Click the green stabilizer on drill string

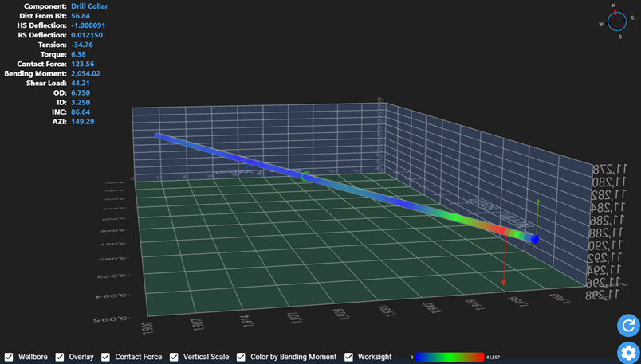pyautogui.click(x=304, y=175)
